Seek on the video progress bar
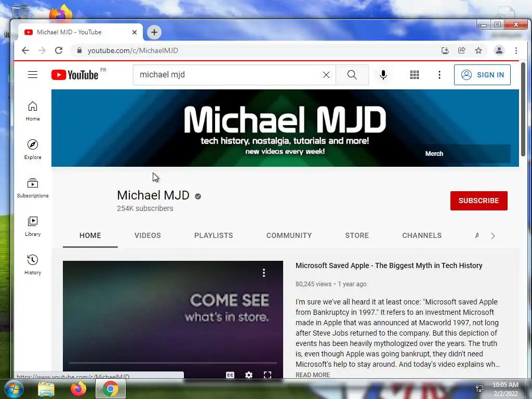 click(173, 363)
